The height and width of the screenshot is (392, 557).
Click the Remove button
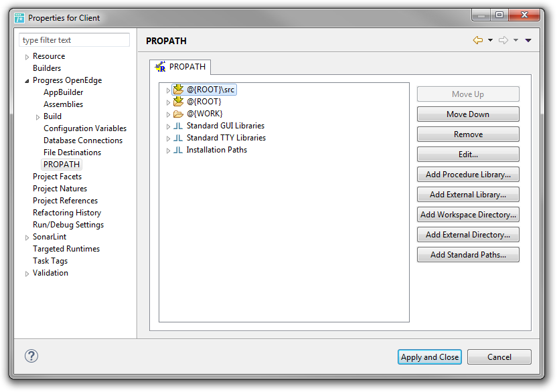[468, 134]
